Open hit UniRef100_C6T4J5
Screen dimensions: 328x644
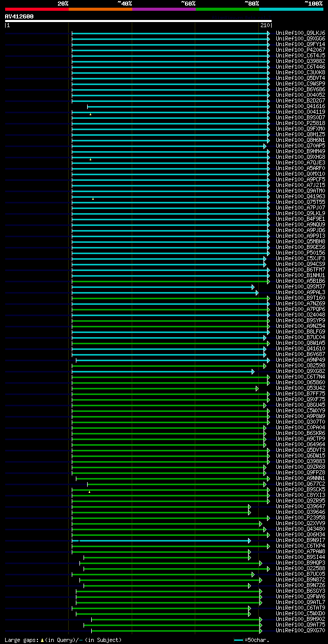point(300,55)
